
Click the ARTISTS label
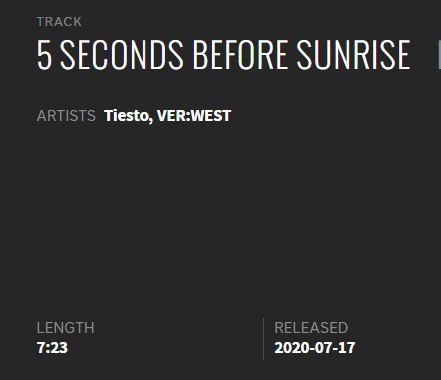pyautogui.click(x=66, y=116)
